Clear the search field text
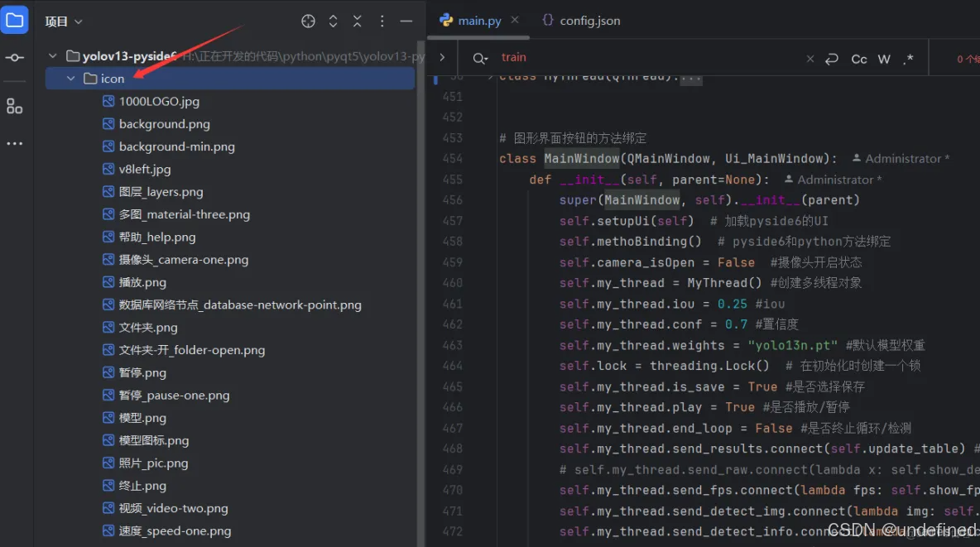Screen dimensions: 980x547 click(810, 58)
